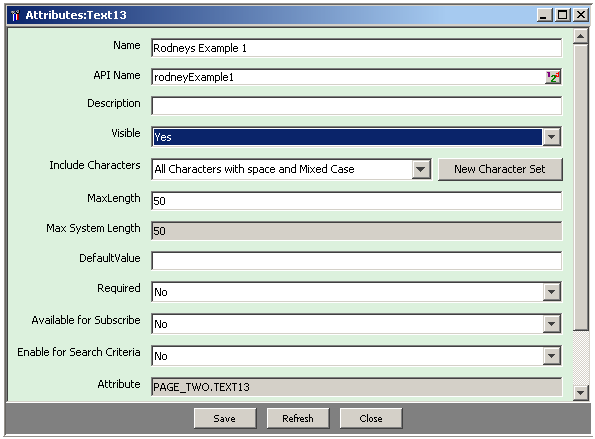The width and height of the screenshot is (595, 439).
Task: Focus the Name text field
Action: [x=356, y=48]
